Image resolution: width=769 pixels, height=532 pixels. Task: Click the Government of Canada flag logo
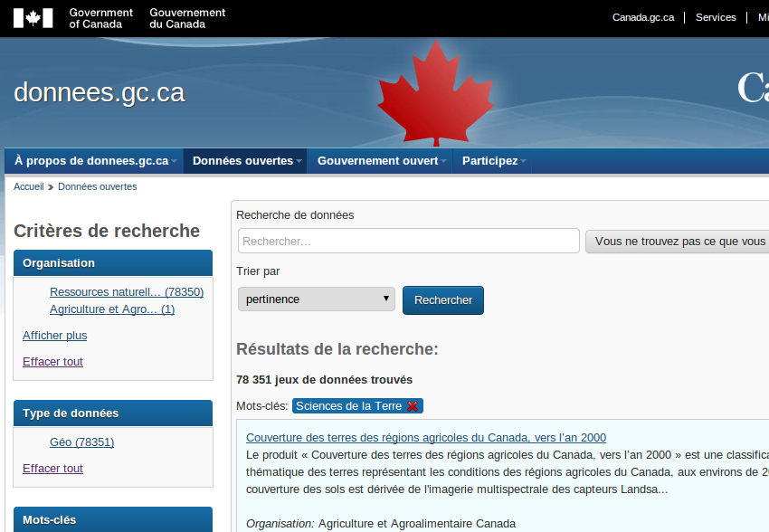[x=33, y=18]
